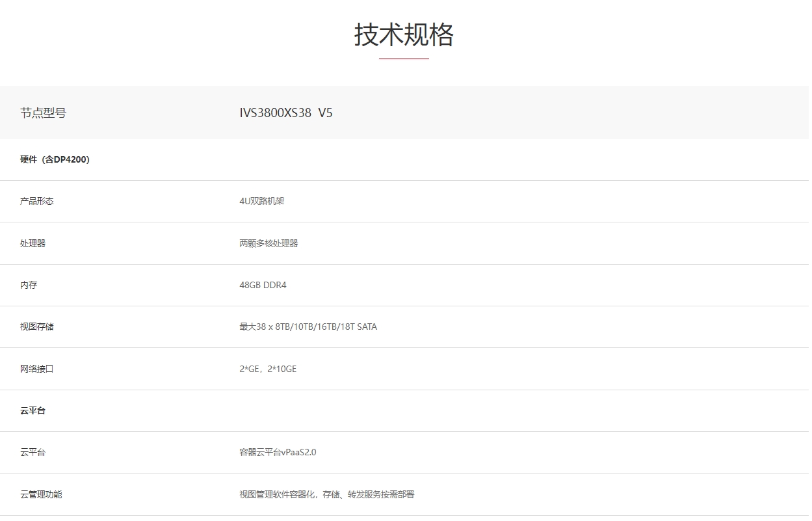The width and height of the screenshot is (812, 521).
Task: Click the value 48GB DDR4
Action: [263, 285]
